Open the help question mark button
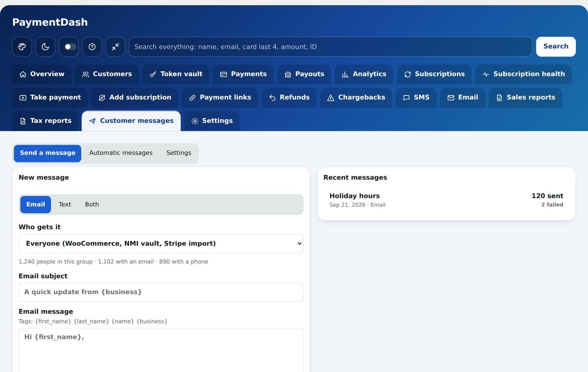 pos(92,47)
